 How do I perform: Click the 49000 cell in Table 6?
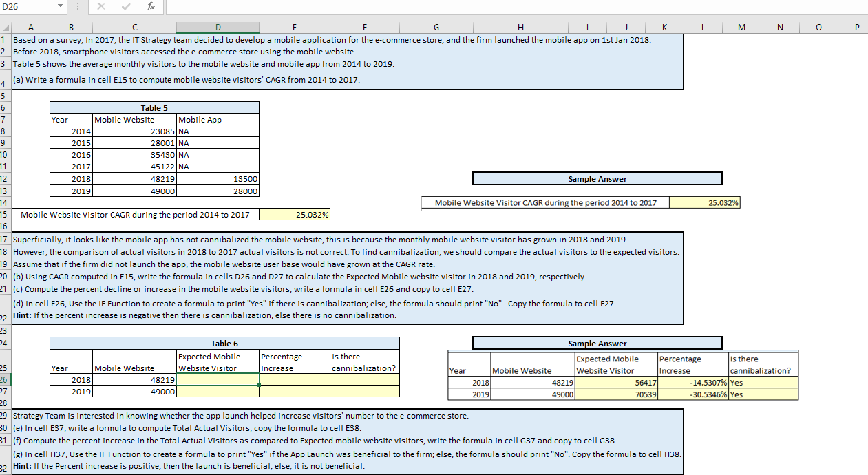point(134,392)
